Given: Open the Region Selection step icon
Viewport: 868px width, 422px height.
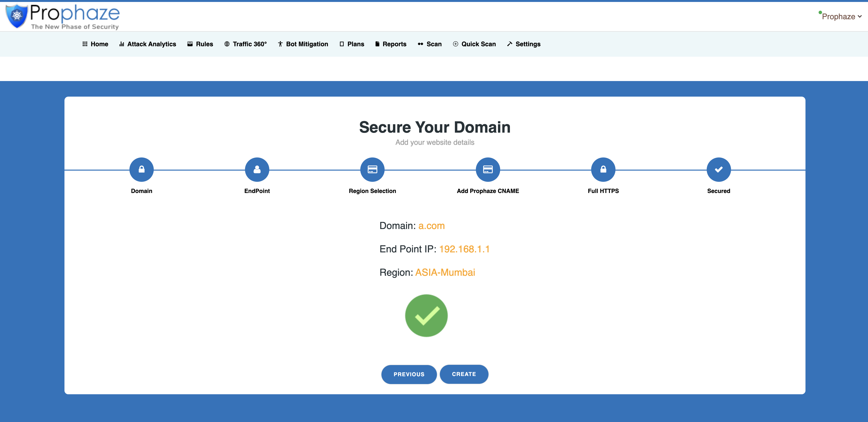Looking at the screenshot, I should 373,170.
